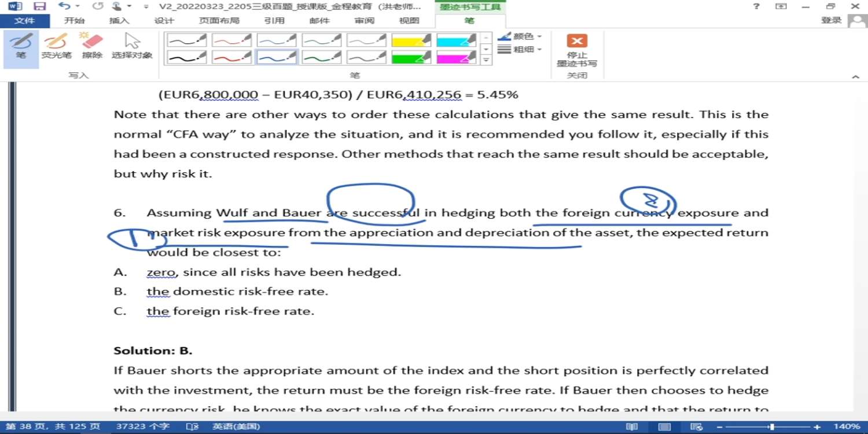868x434 pixels.
Task: Switch to Read Mode view
Action: tap(632, 426)
